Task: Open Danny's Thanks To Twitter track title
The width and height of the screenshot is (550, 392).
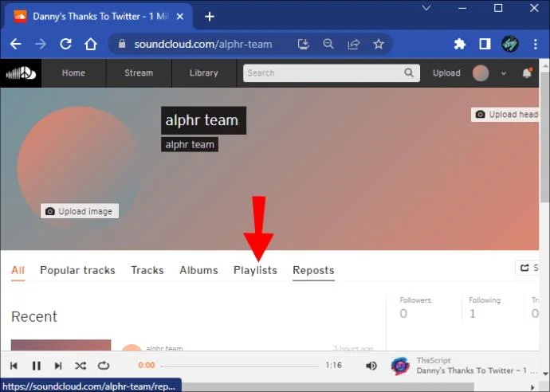Action: coord(477,370)
